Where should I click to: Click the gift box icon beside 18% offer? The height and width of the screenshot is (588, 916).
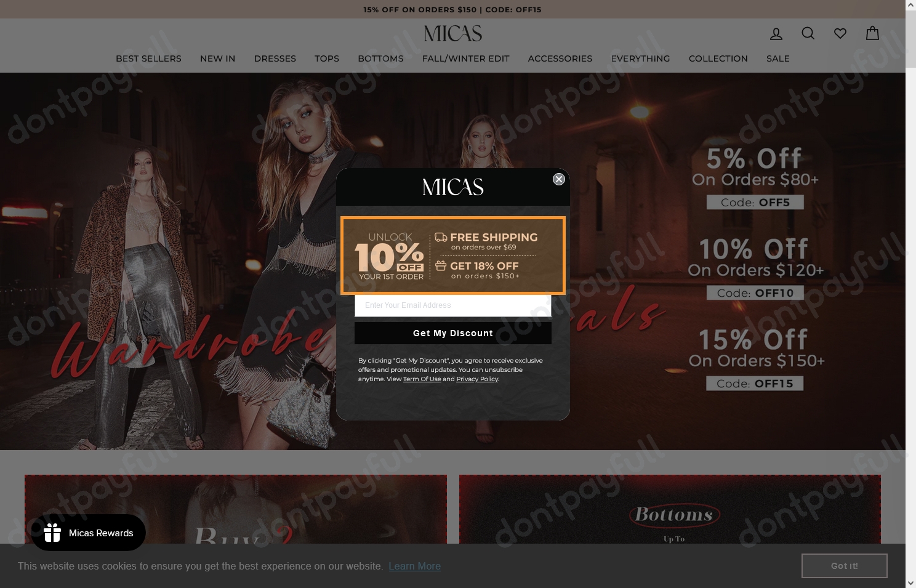[440, 266]
